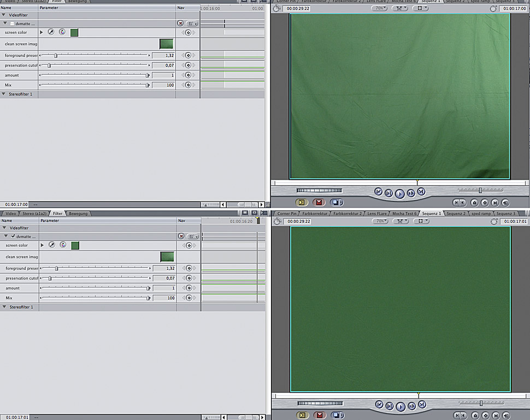Expand screen color triangle in lower panel
The width and height of the screenshot is (530, 420).
tap(42, 245)
